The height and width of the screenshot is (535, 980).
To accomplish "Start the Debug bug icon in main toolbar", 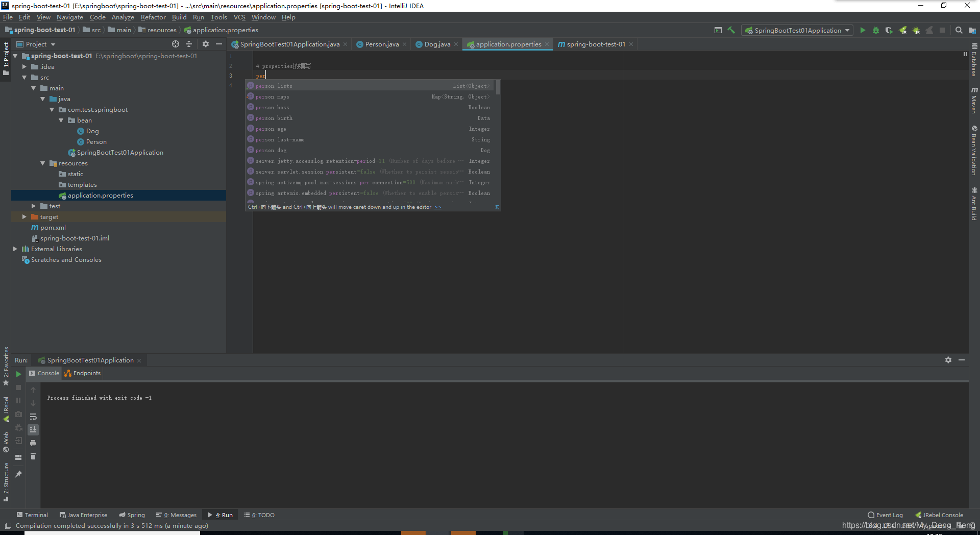I will 876,30.
